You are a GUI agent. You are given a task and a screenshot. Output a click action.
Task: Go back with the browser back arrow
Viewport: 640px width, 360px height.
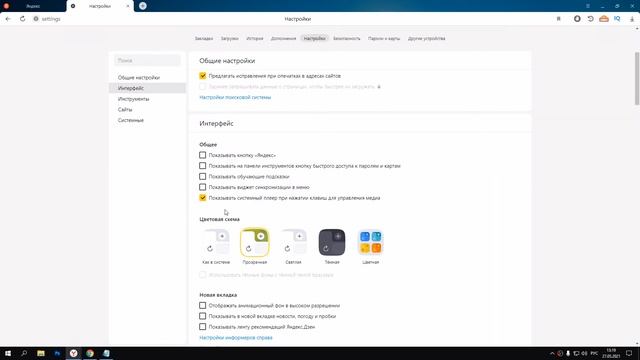point(8,19)
